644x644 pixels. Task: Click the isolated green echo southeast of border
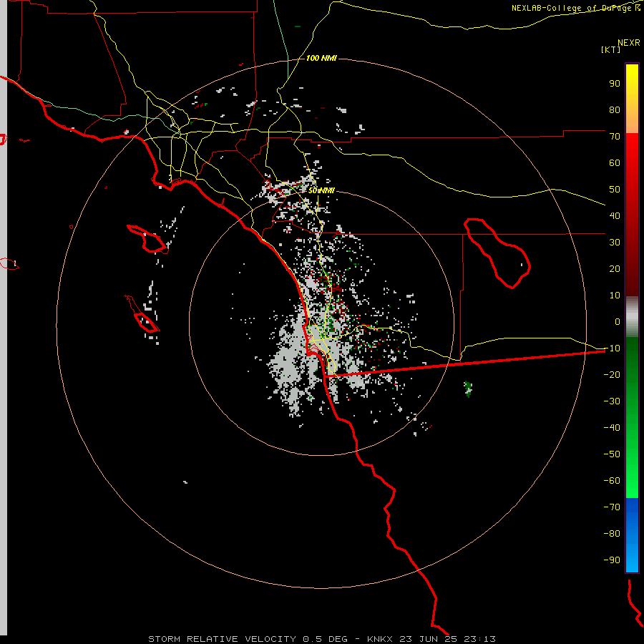(x=468, y=389)
